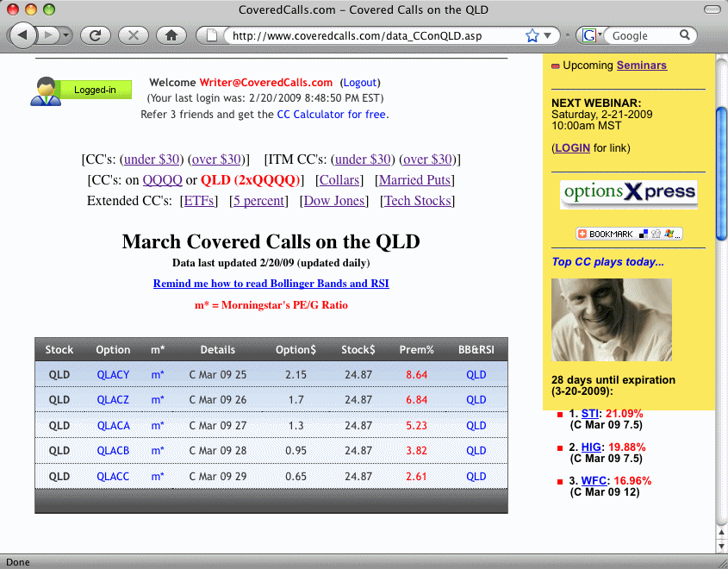Open ITM CC's under $30 link
Viewport: 728px width, 569px height.
tap(363, 159)
